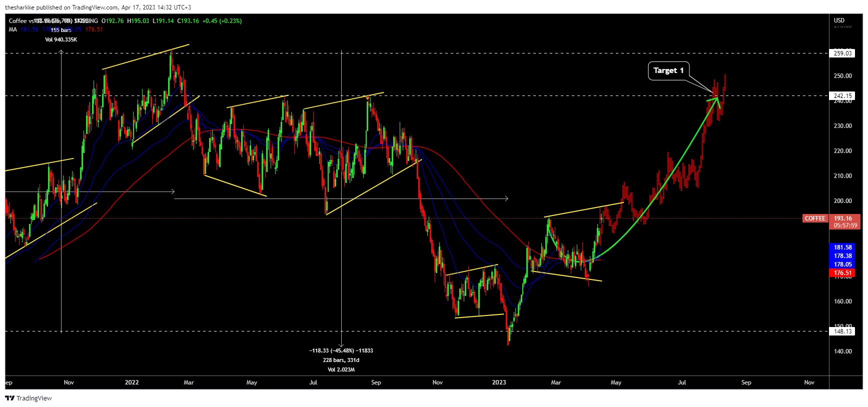Click the USD currency label on price axis
The width and height of the screenshot is (868, 407).
[839, 20]
